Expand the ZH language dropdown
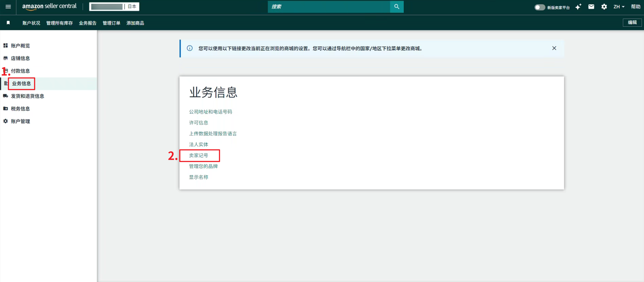644x282 pixels. (619, 7)
